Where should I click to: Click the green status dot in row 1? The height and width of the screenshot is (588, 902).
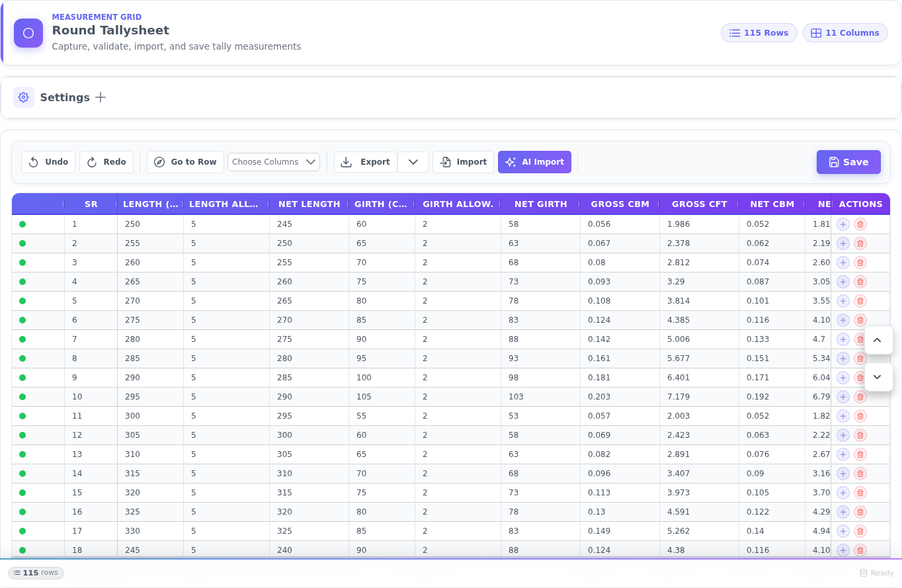(x=22, y=224)
